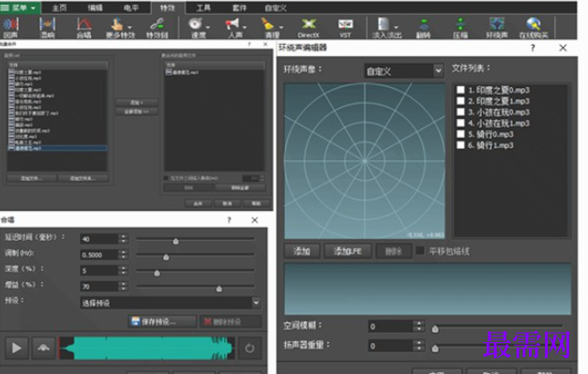
Task: Check file 6. 骑行1.mp3
Action: point(460,145)
